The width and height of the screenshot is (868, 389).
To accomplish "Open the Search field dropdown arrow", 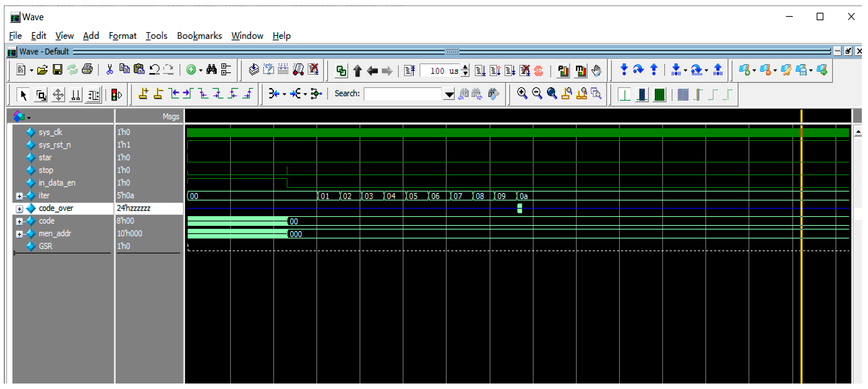I will click(x=449, y=94).
